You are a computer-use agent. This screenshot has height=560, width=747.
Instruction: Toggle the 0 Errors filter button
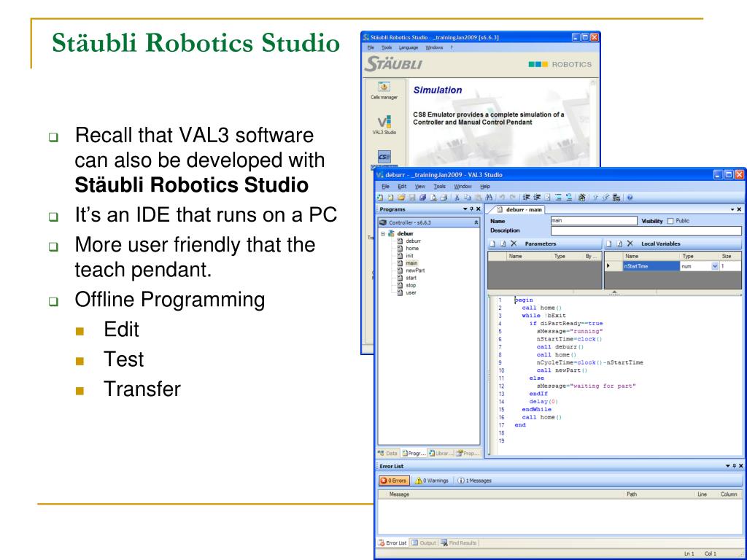point(394,481)
